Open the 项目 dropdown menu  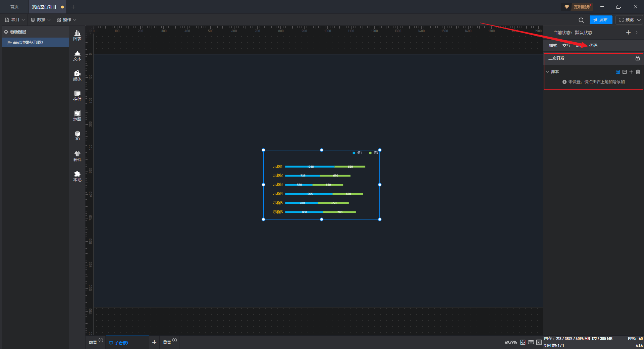pyautogui.click(x=15, y=20)
